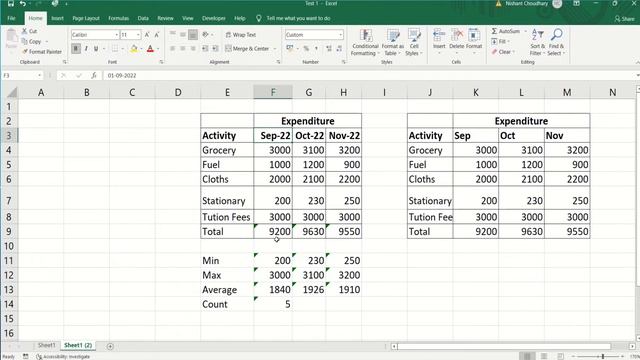The height and width of the screenshot is (360, 640).
Task: Click the Copy icon in Clipboard group
Action: click(24, 41)
